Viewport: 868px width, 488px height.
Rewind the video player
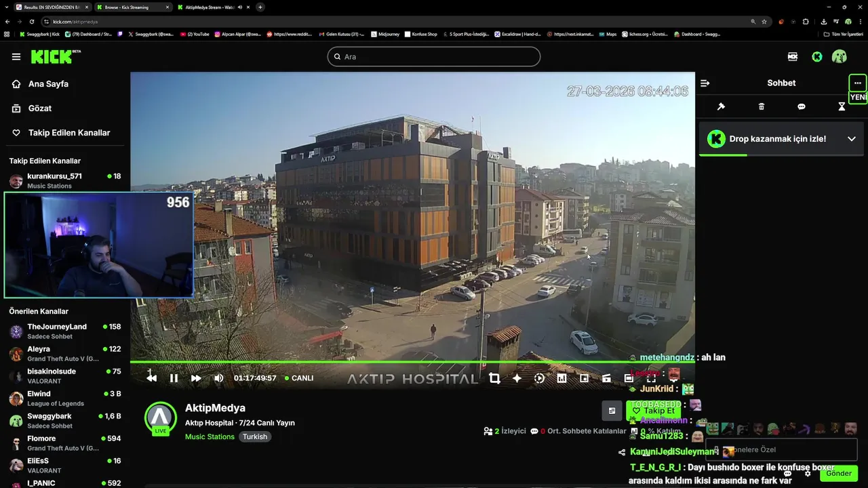(151, 378)
